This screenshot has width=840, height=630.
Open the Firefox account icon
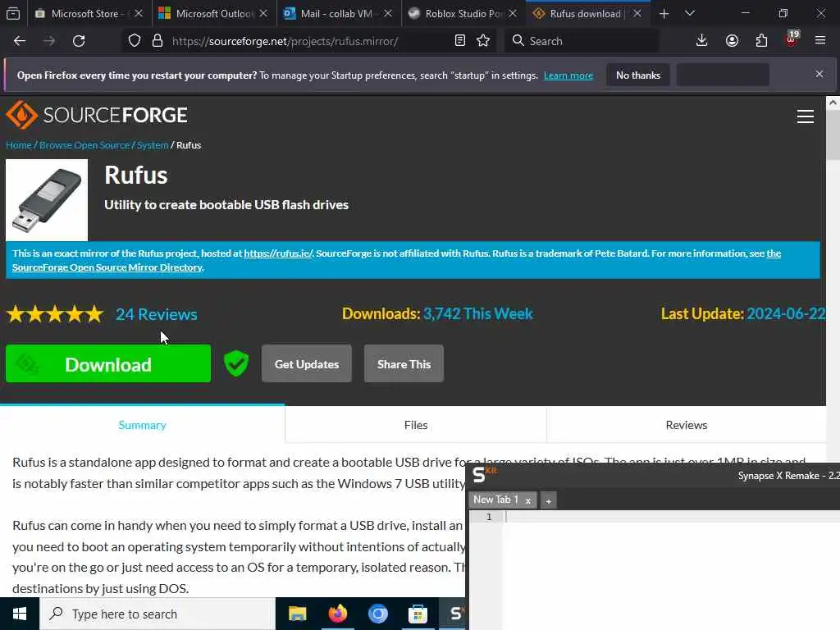click(732, 41)
